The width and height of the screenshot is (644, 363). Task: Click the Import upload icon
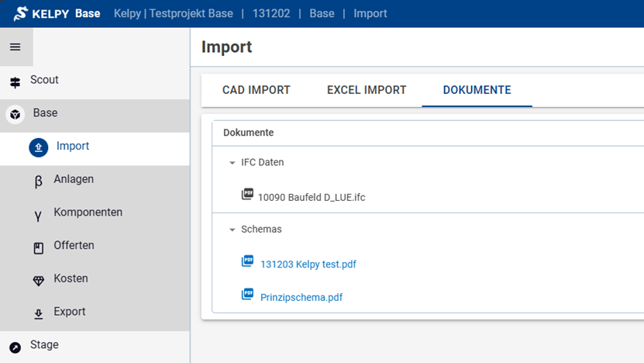(39, 147)
